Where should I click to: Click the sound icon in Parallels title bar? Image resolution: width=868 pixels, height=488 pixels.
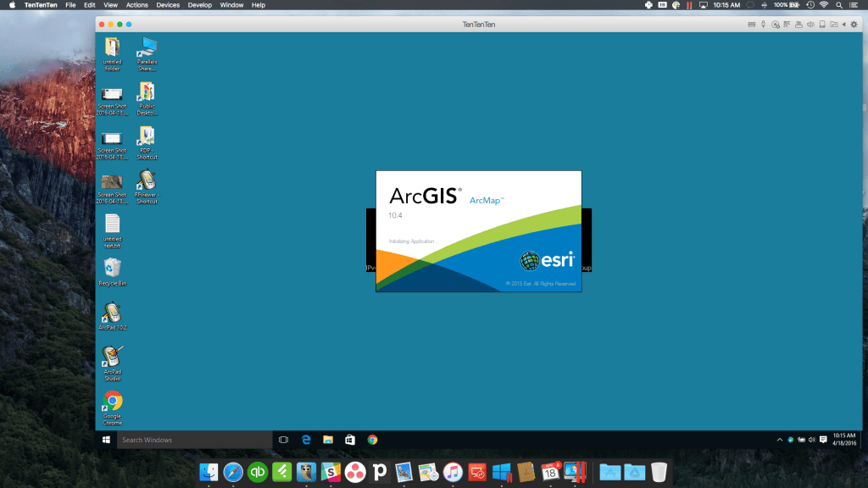coord(810,25)
